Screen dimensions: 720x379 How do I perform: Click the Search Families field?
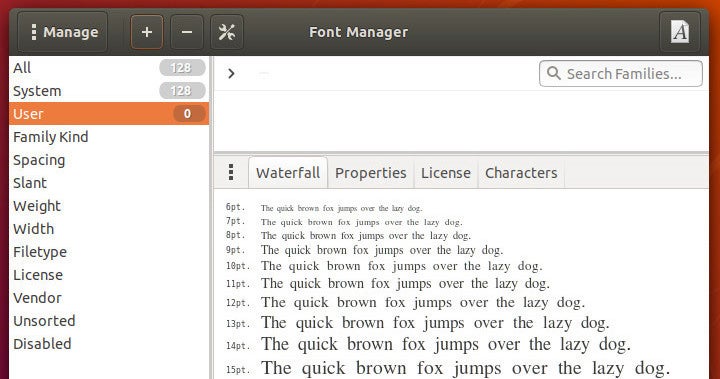[621, 74]
